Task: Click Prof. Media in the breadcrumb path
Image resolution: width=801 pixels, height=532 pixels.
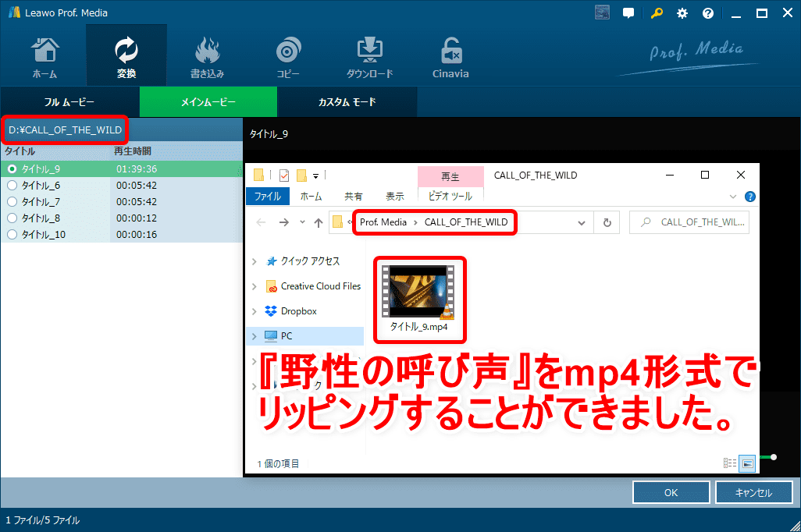Action: 383,222
